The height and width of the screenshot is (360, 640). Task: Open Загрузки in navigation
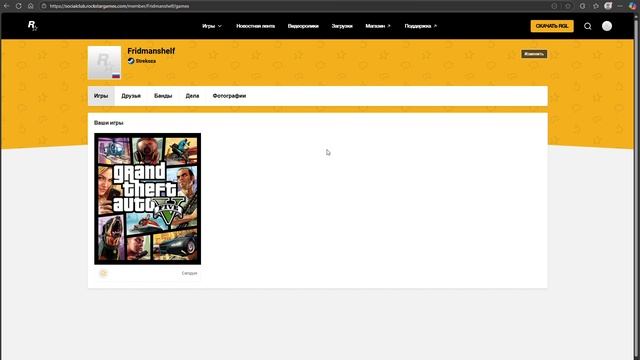point(342,26)
